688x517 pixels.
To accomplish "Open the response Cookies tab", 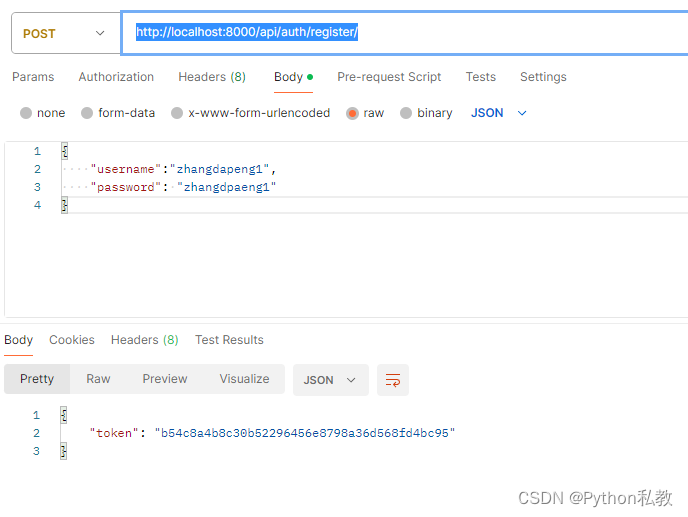I will (x=72, y=340).
